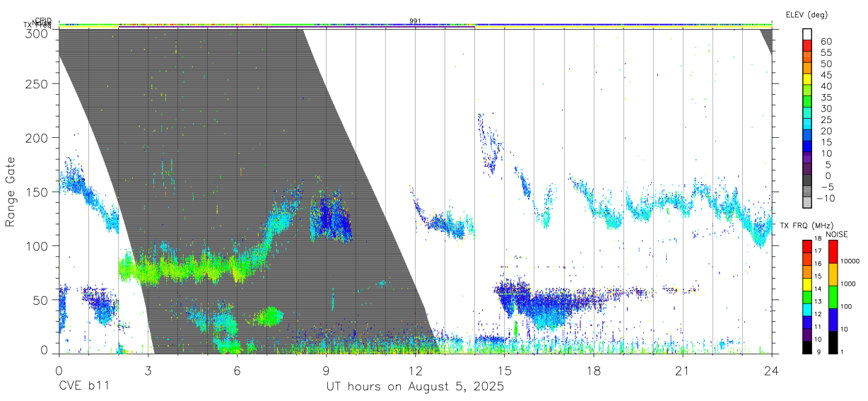Click the 'CVE b11' radar beam label
Screen dimensions: 868x401
tap(84, 387)
